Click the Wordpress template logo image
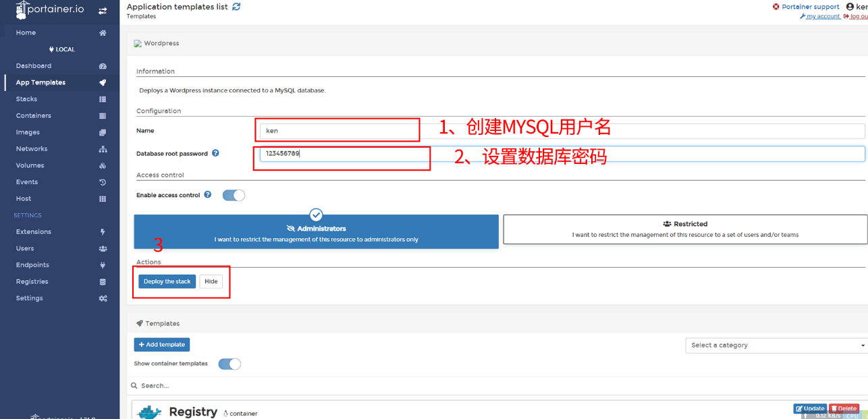 point(138,43)
